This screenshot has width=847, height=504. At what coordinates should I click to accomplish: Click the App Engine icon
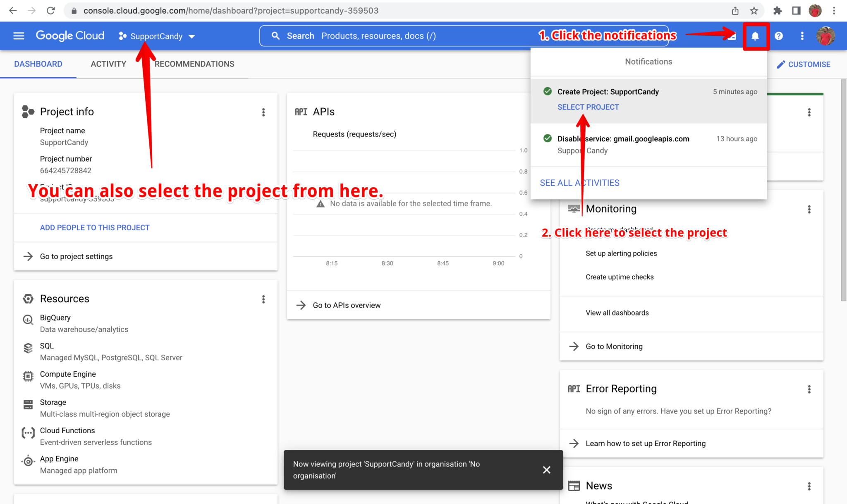pyautogui.click(x=28, y=461)
